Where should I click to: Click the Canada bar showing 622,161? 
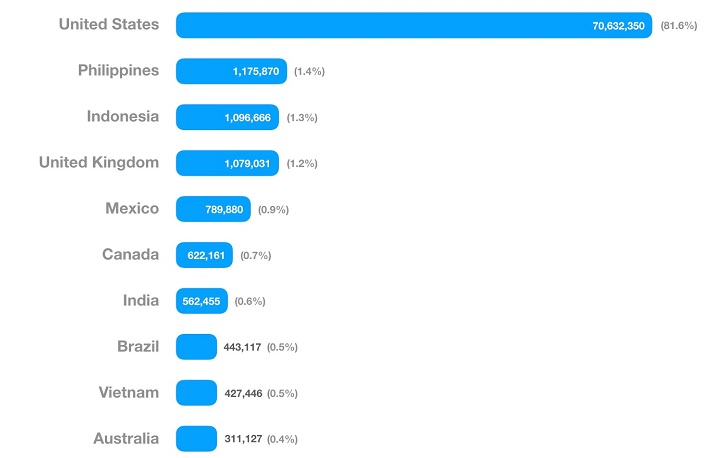tap(204, 255)
